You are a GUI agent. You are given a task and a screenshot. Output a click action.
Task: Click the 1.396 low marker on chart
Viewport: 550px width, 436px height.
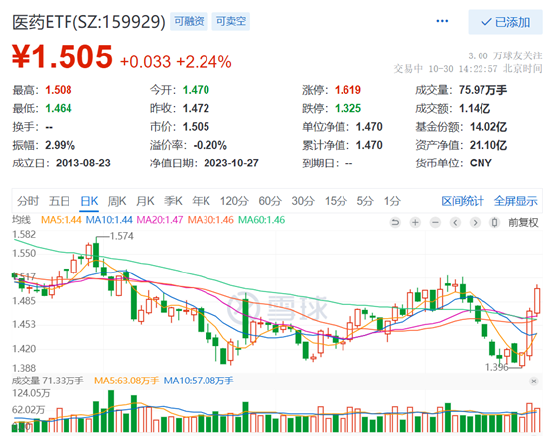(497, 367)
